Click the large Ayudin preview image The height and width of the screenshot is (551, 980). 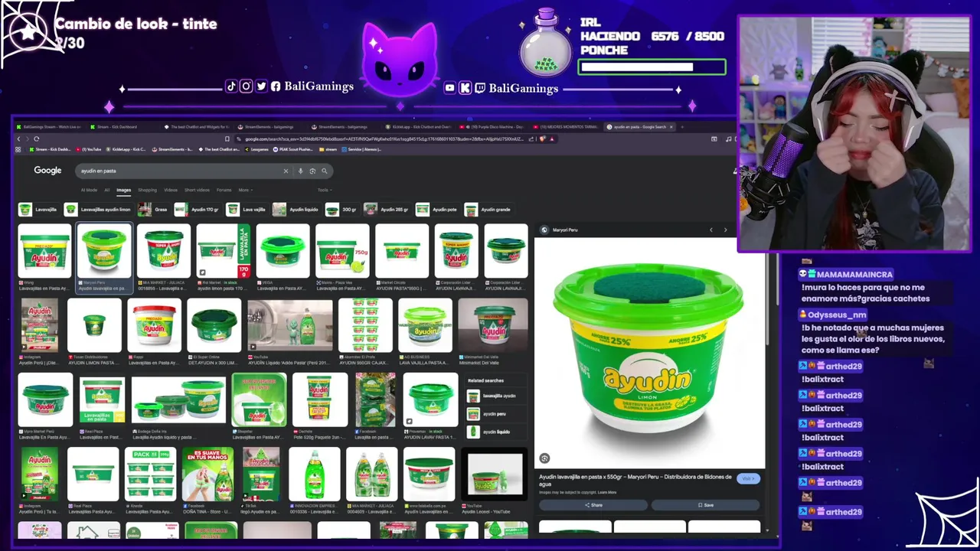649,353
